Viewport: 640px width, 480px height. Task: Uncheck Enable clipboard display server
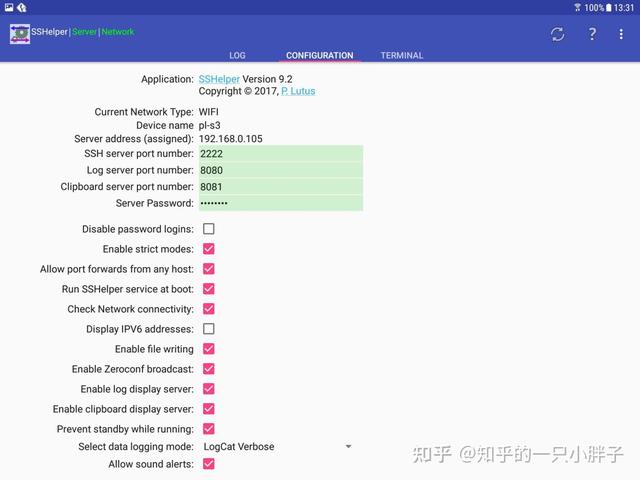coord(209,409)
